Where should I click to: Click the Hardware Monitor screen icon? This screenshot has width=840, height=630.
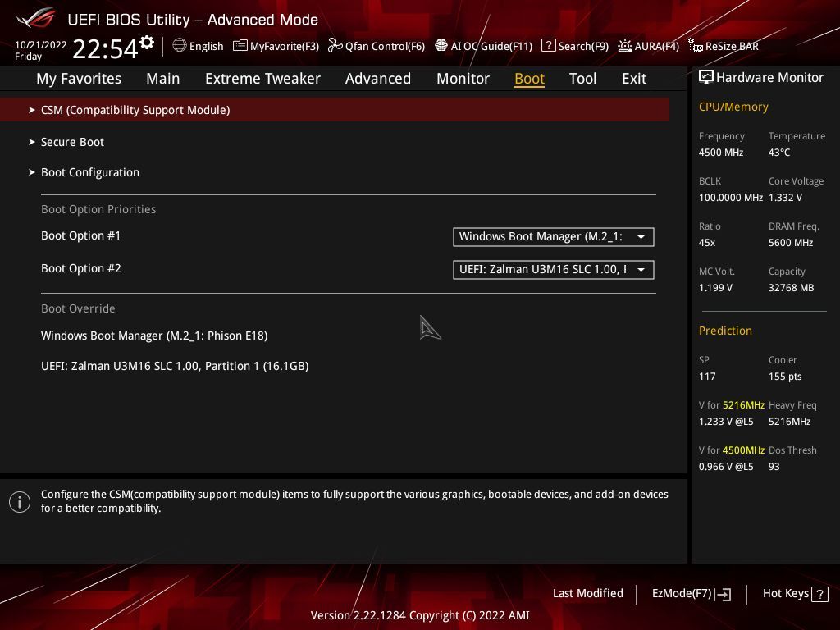pos(706,78)
